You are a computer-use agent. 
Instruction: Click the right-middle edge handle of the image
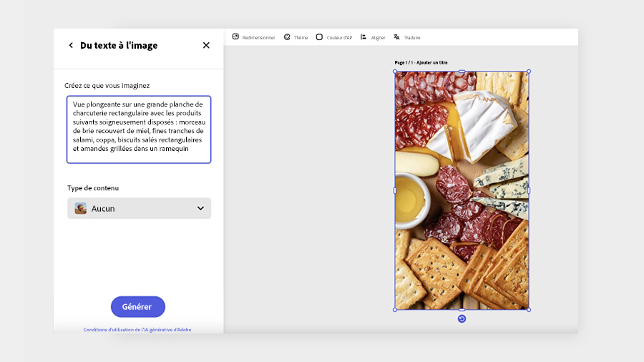pyautogui.click(x=529, y=190)
